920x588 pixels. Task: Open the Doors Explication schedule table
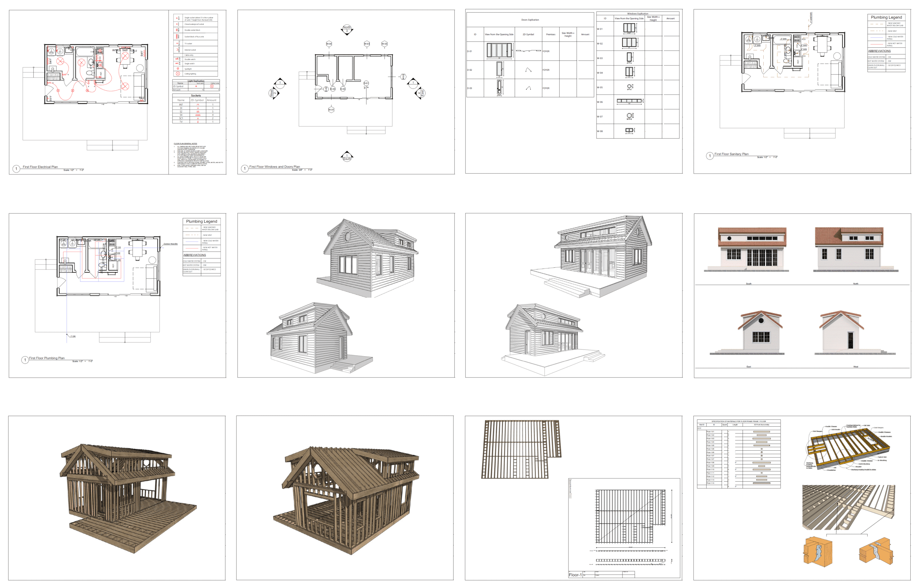pos(530,55)
